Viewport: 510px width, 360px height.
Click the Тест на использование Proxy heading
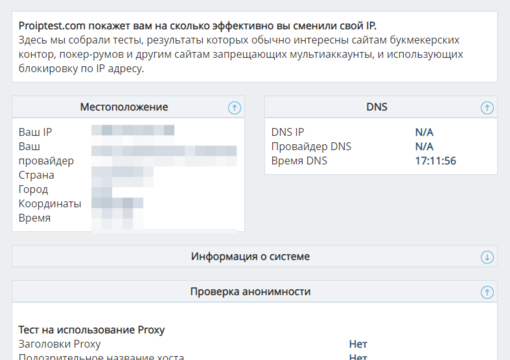[x=92, y=330]
